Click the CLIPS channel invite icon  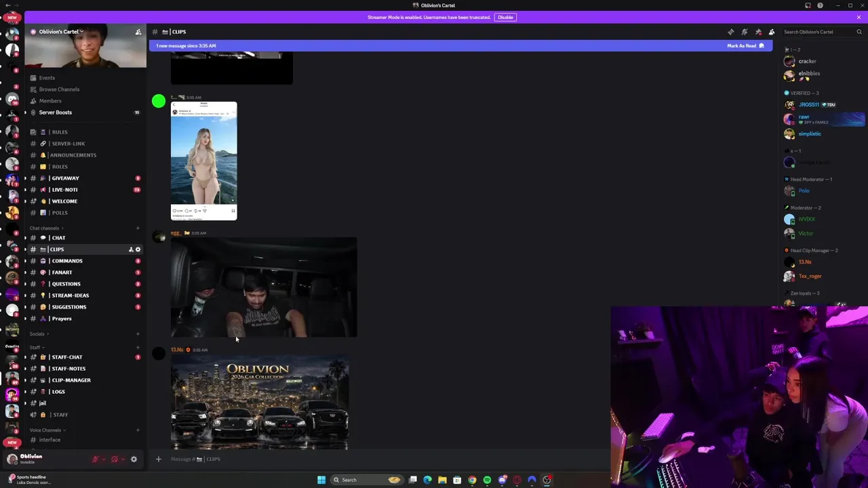(x=131, y=249)
